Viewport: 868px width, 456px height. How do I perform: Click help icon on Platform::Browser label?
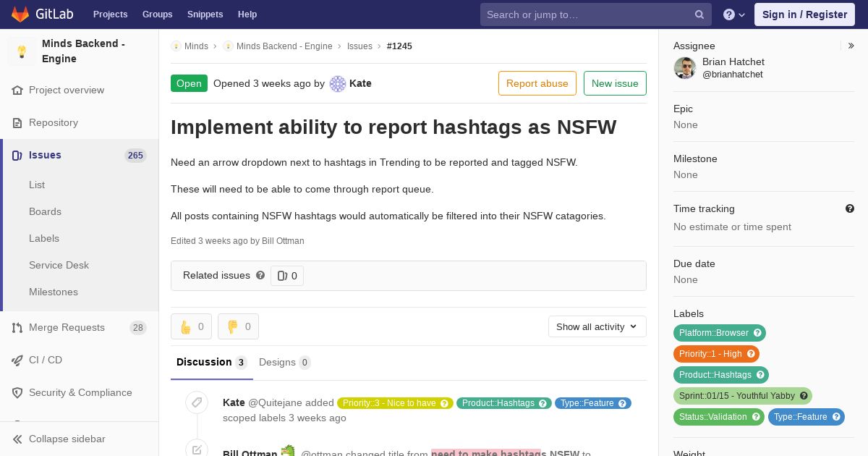click(757, 333)
